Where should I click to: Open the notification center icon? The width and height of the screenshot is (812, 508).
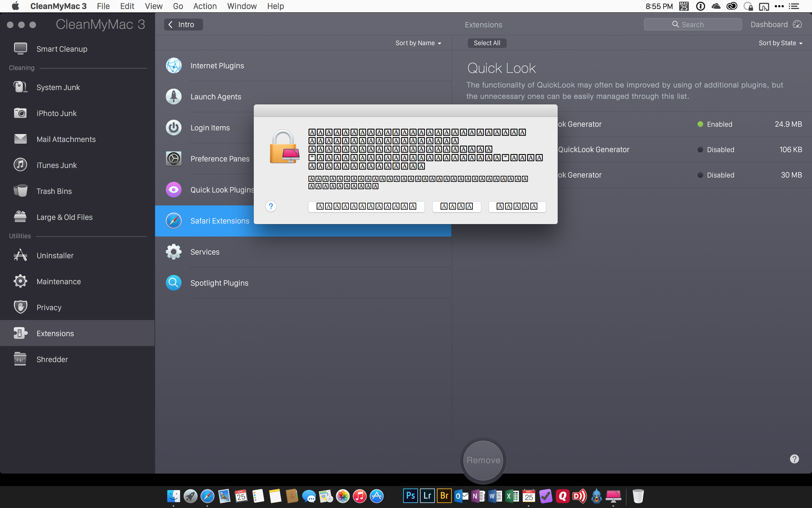point(794,6)
